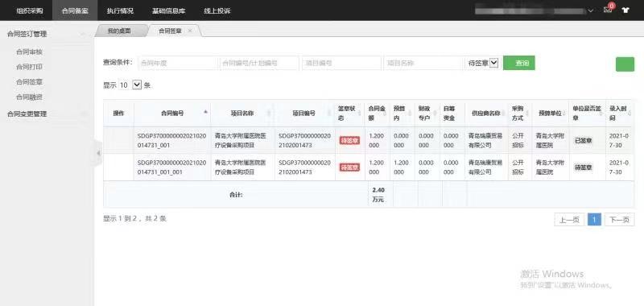The image size is (644, 306).
Task: Sort by 项目名称 column header
Action: coord(242,113)
